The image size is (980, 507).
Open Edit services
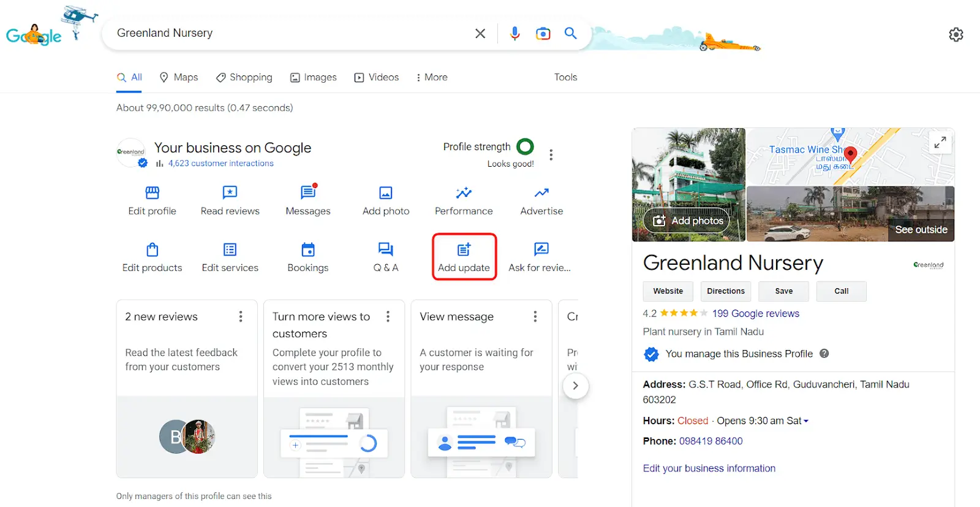230,258
